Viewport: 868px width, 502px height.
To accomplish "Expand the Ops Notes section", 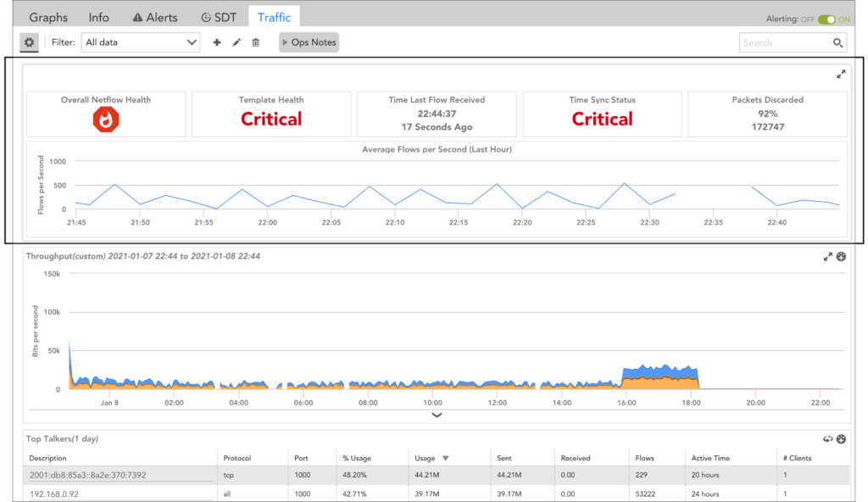I will (x=309, y=42).
